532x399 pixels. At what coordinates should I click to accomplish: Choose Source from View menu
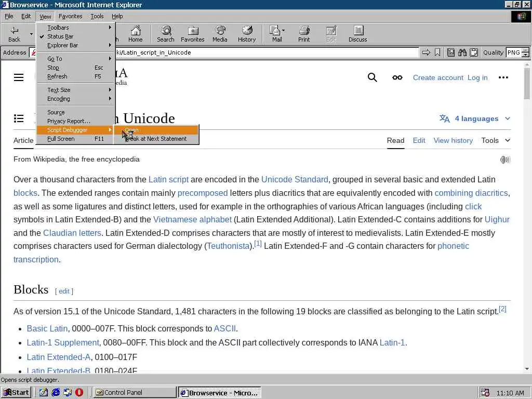[76, 112]
